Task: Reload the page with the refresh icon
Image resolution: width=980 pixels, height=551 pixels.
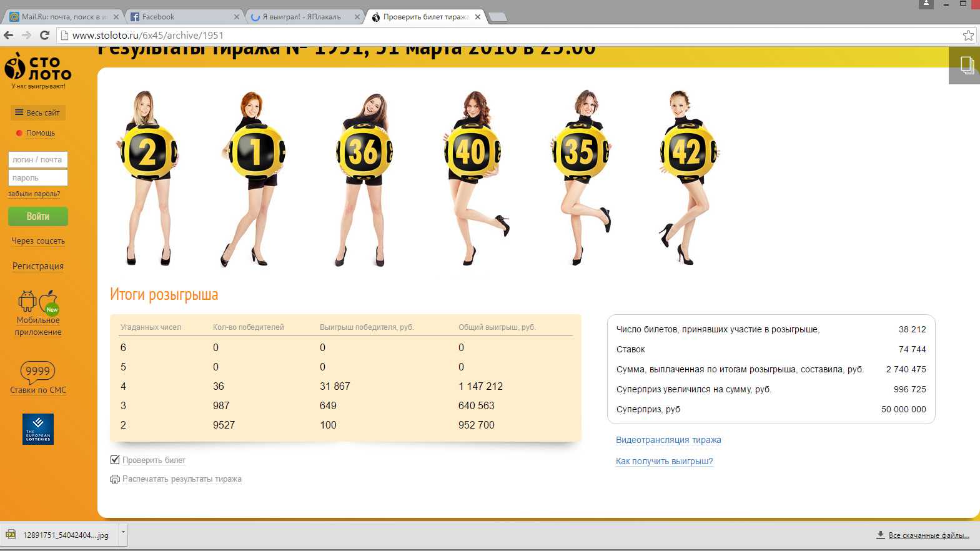Action: coord(44,36)
